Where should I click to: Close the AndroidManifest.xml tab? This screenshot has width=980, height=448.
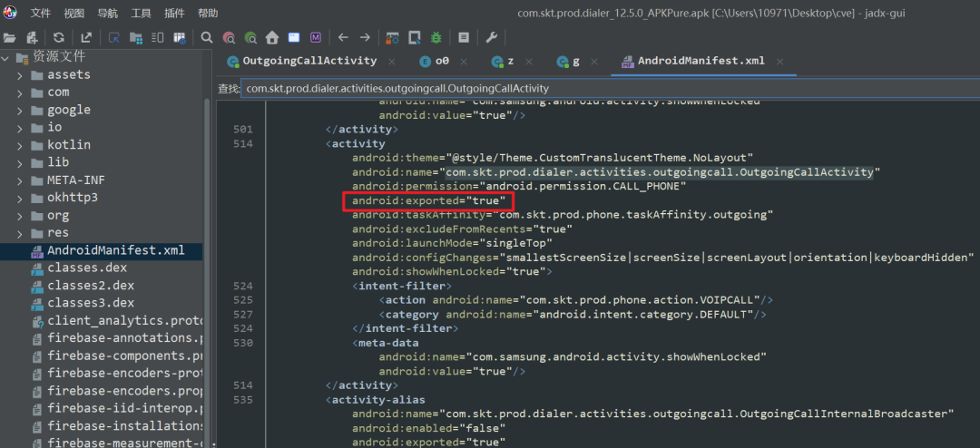(779, 62)
